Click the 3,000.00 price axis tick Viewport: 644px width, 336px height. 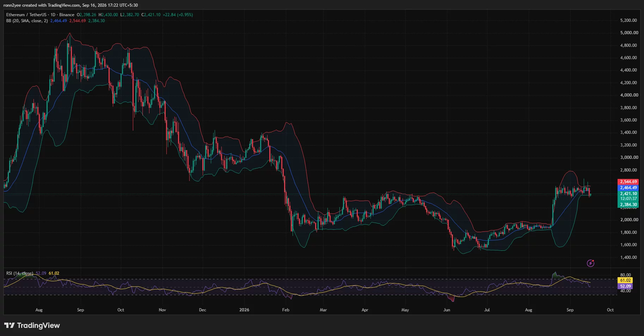coord(629,157)
